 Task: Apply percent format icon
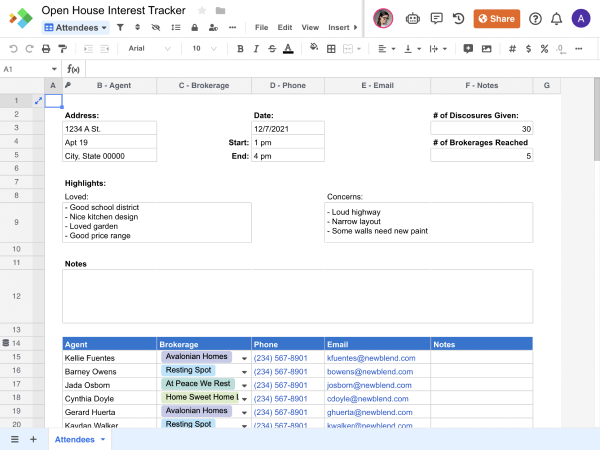(544, 49)
